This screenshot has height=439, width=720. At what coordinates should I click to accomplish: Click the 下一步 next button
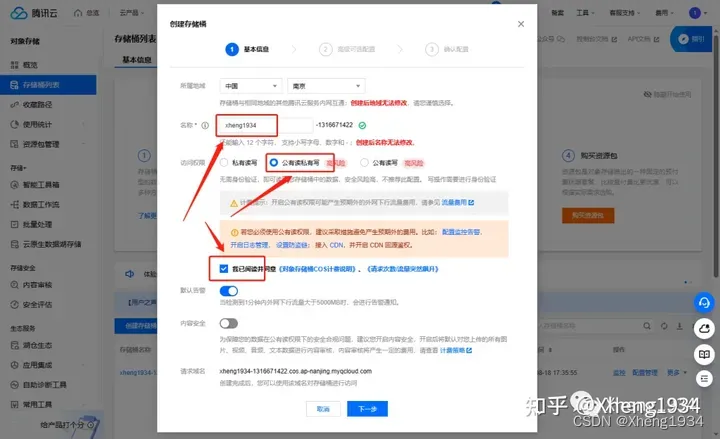367,409
